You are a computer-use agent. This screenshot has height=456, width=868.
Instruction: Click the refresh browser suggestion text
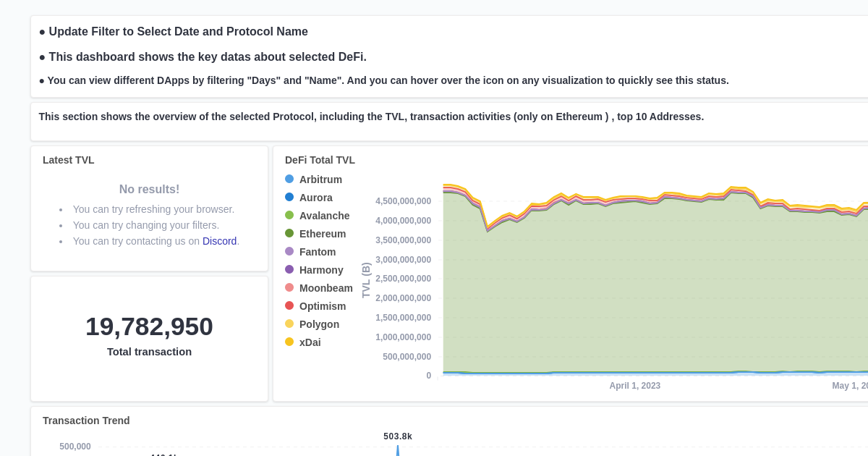[x=153, y=209]
